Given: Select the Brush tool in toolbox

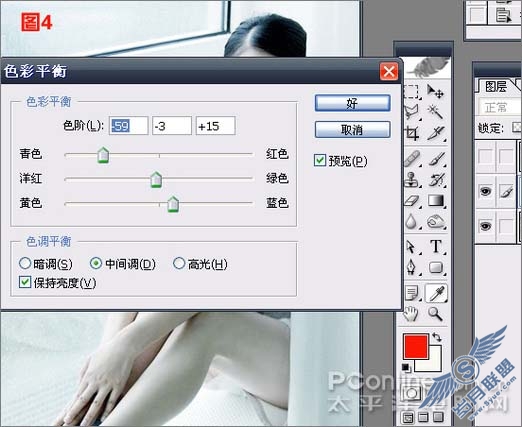Looking at the screenshot, I should point(437,159).
